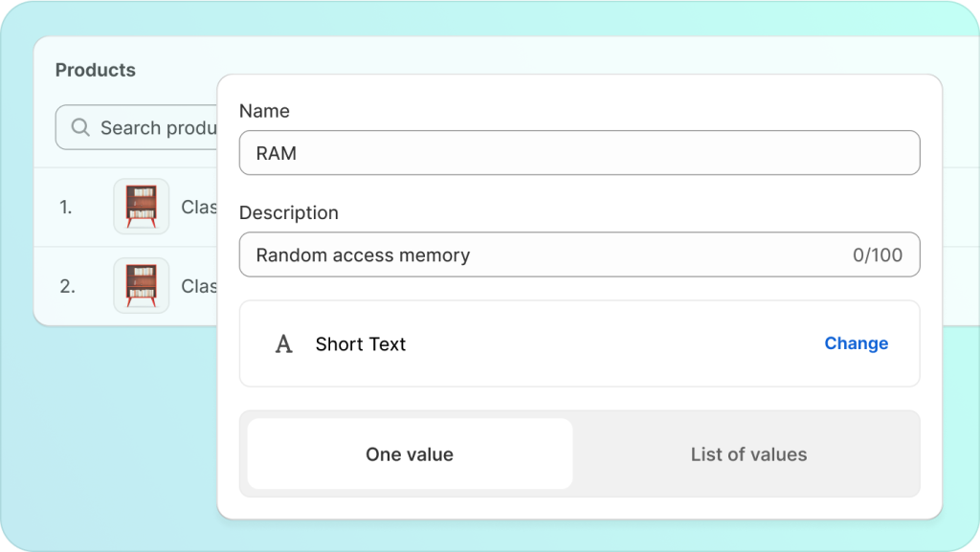Viewport: 980px width, 552px height.
Task: Click the 'Name' field label
Action: 264,111
